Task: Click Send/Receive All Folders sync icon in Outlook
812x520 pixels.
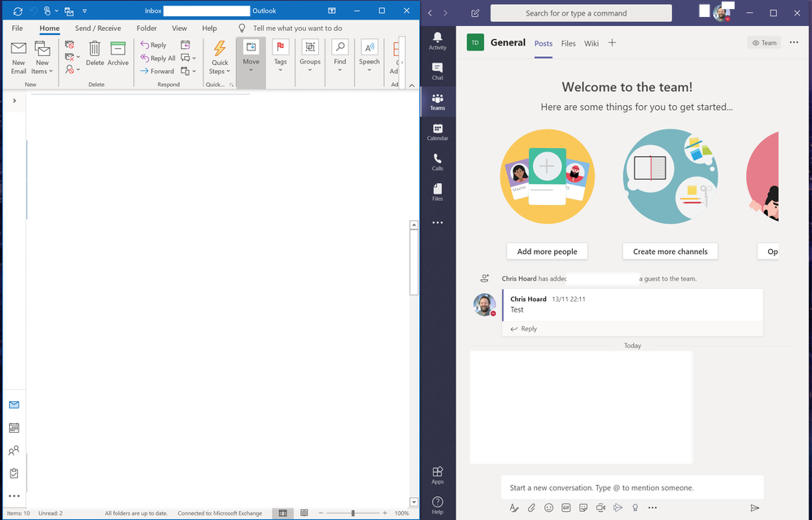Action: 18,11
